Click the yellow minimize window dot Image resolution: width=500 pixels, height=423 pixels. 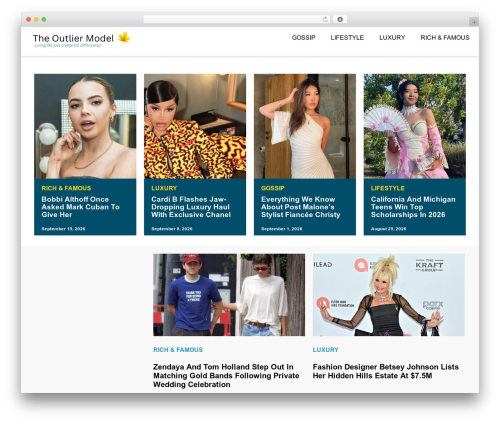click(x=36, y=20)
